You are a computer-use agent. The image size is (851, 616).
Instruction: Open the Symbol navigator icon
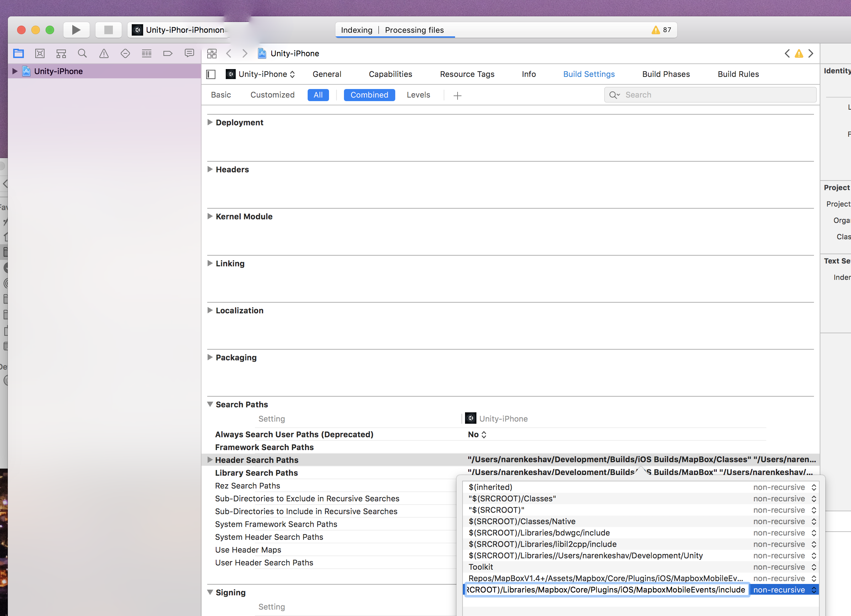(x=61, y=54)
